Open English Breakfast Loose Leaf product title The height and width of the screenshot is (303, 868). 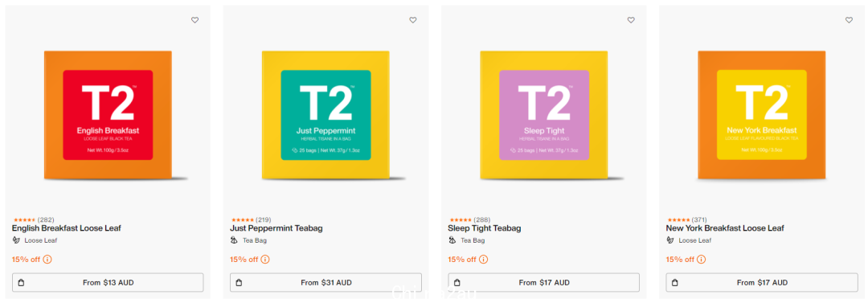click(67, 228)
